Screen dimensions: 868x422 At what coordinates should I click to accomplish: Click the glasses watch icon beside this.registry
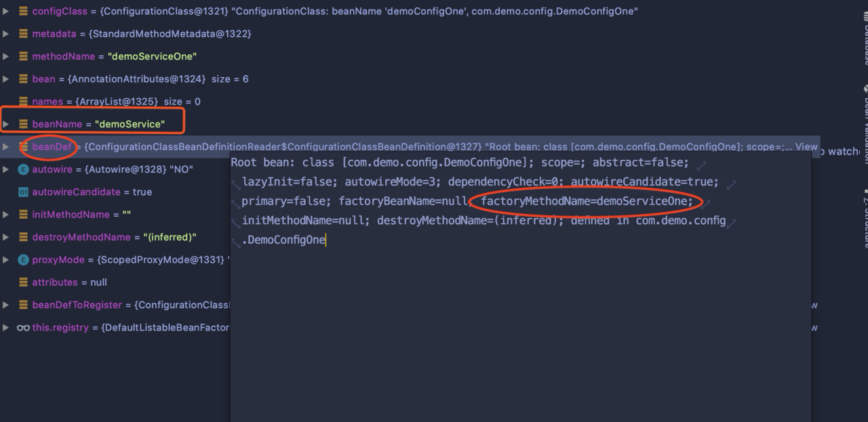click(23, 328)
